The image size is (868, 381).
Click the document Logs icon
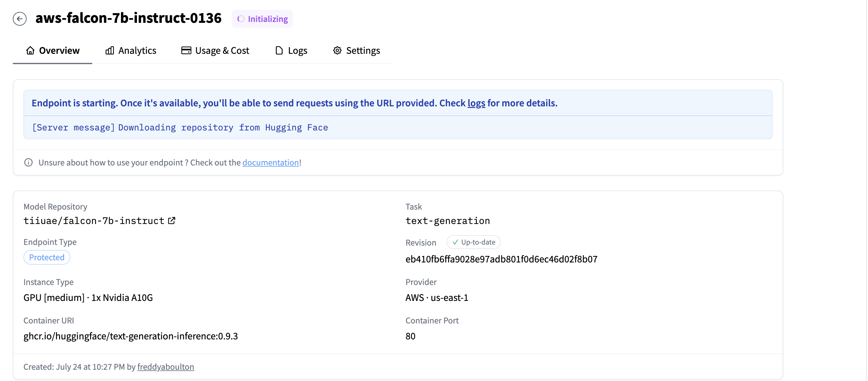(x=279, y=51)
